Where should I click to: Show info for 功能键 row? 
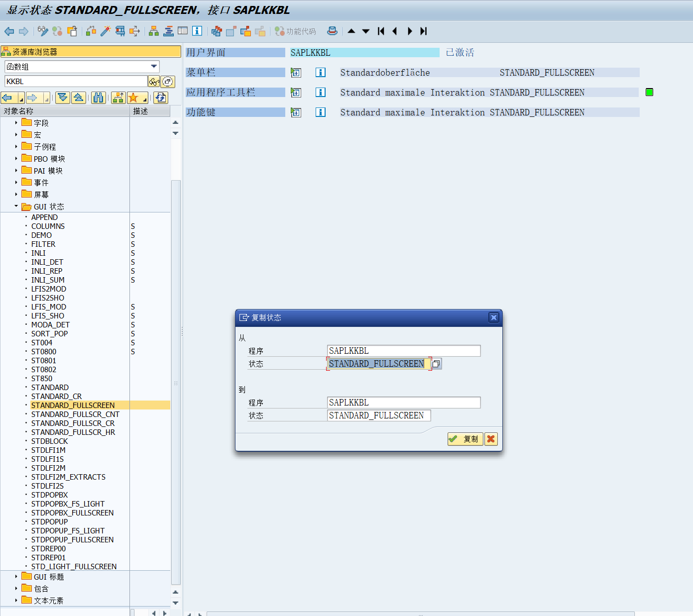click(321, 112)
